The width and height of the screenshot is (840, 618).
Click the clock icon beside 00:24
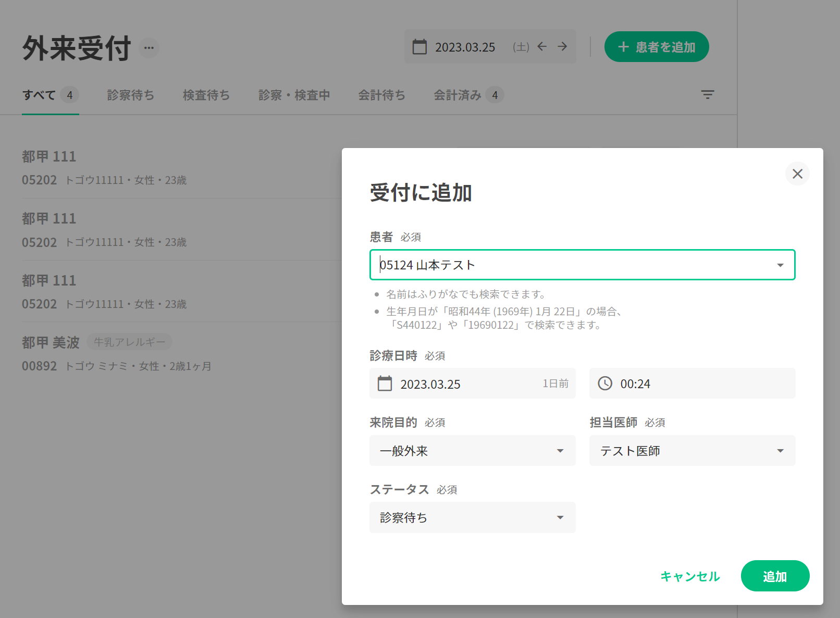(604, 384)
